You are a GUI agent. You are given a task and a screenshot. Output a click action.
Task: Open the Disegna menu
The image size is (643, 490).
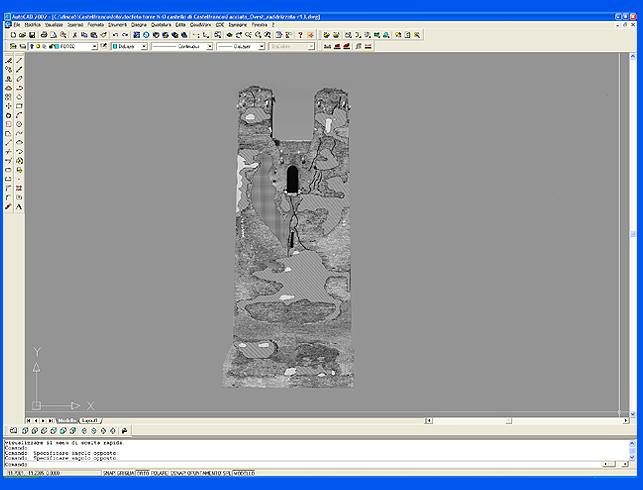pos(138,24)
